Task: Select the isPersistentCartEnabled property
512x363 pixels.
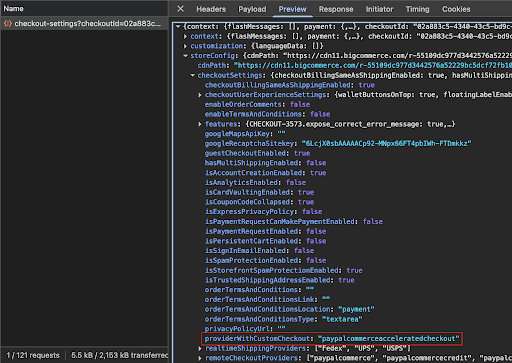Action: tap(265, 241)
